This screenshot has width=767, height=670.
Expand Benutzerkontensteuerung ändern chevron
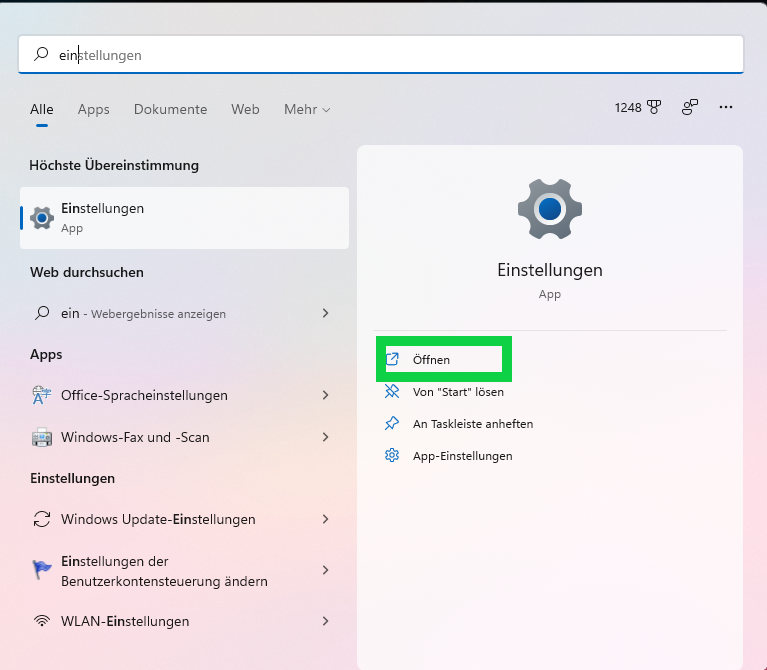(x=326, y=570)
